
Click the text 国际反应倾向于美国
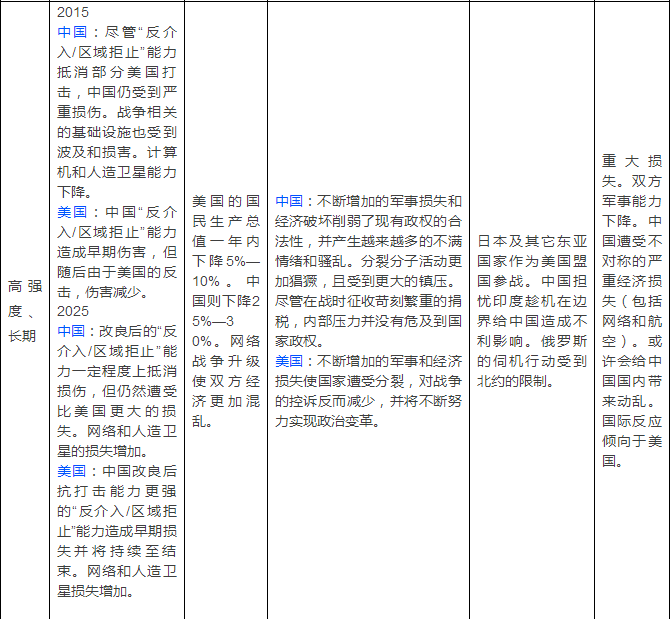[632, 441]
